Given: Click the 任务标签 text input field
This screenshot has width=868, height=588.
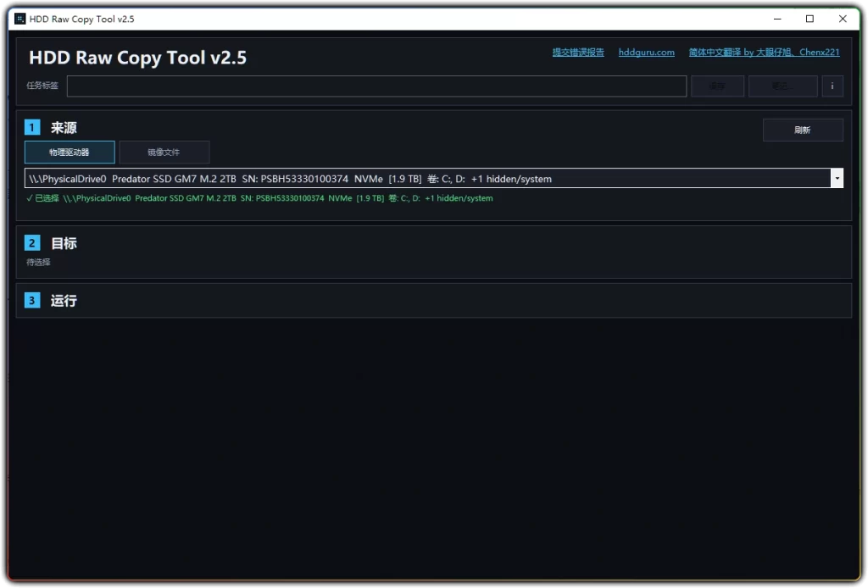Looking at the screenshot, I should click(x=376, y=86).
